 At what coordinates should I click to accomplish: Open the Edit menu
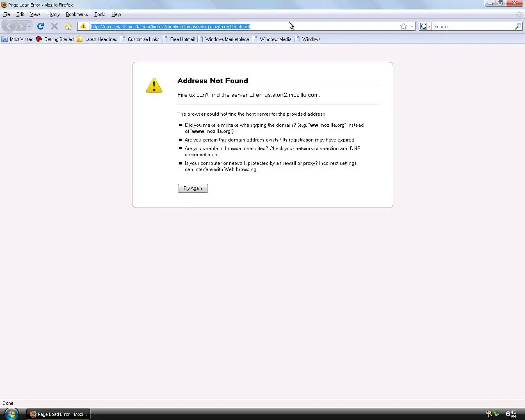(20, 14)
